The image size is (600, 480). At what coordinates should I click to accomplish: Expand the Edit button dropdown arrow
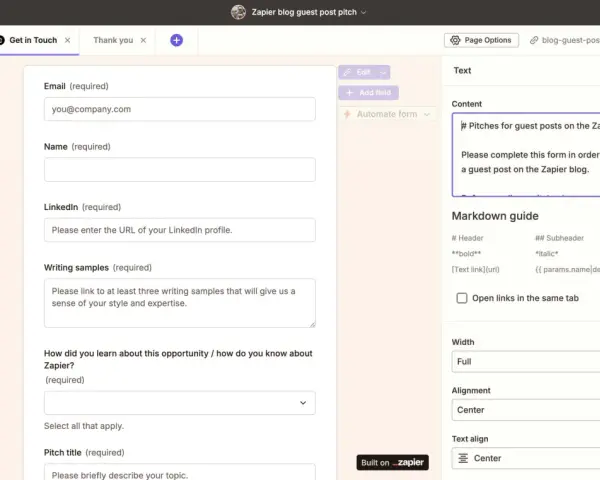(383, 72)
